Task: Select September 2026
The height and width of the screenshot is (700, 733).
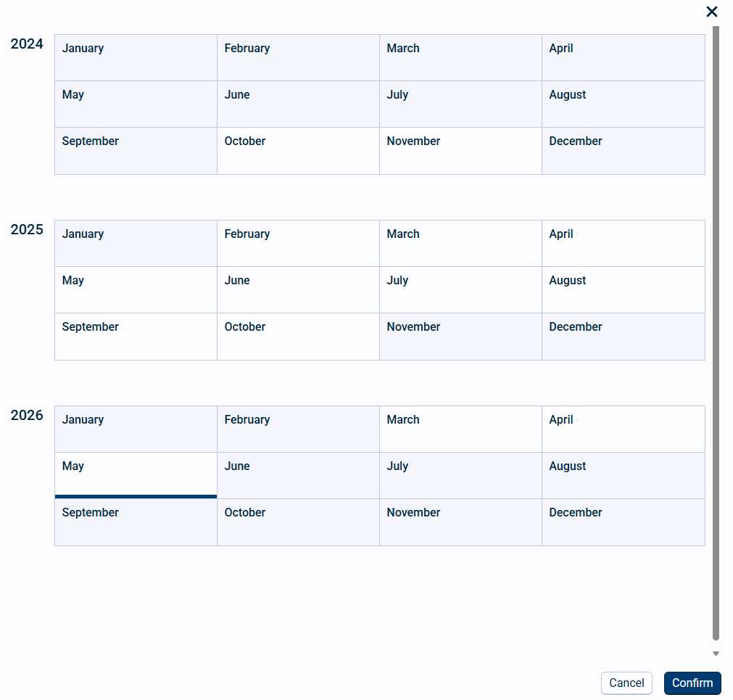Action: point(136,522)
